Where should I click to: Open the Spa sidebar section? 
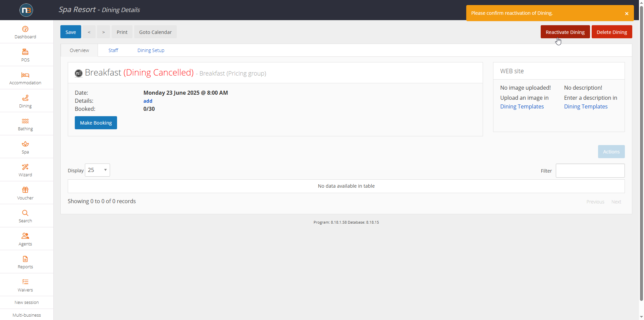[25, 147]
